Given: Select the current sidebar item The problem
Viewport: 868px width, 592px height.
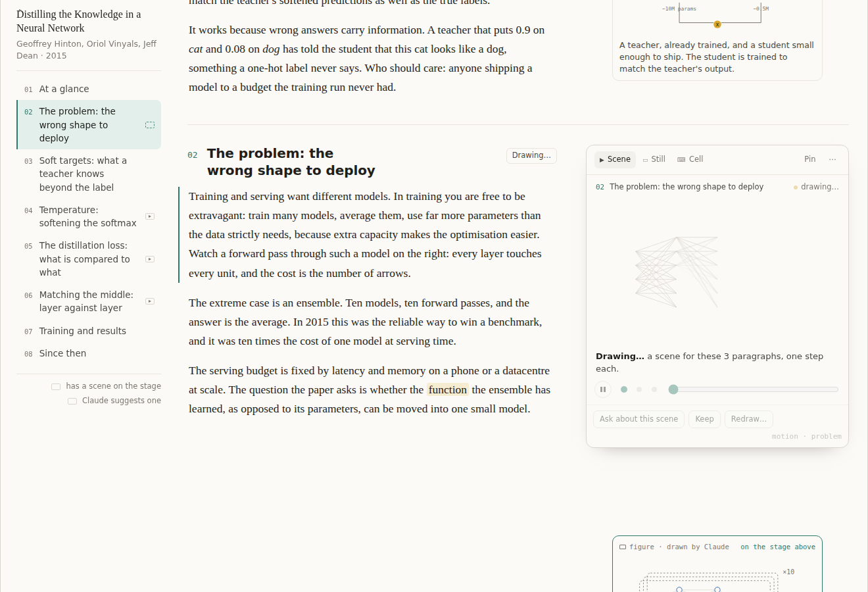Looking at the screenshot, I should point(89,125).
